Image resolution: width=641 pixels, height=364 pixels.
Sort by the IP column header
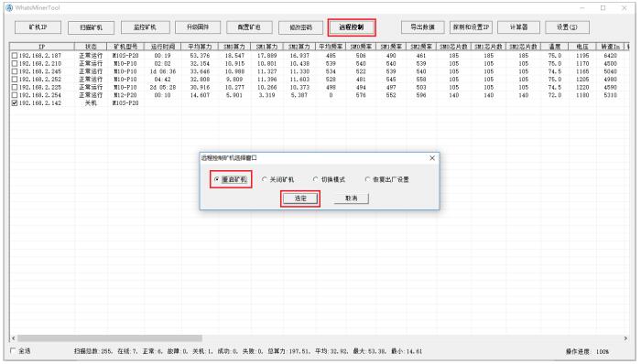point(42,47)
